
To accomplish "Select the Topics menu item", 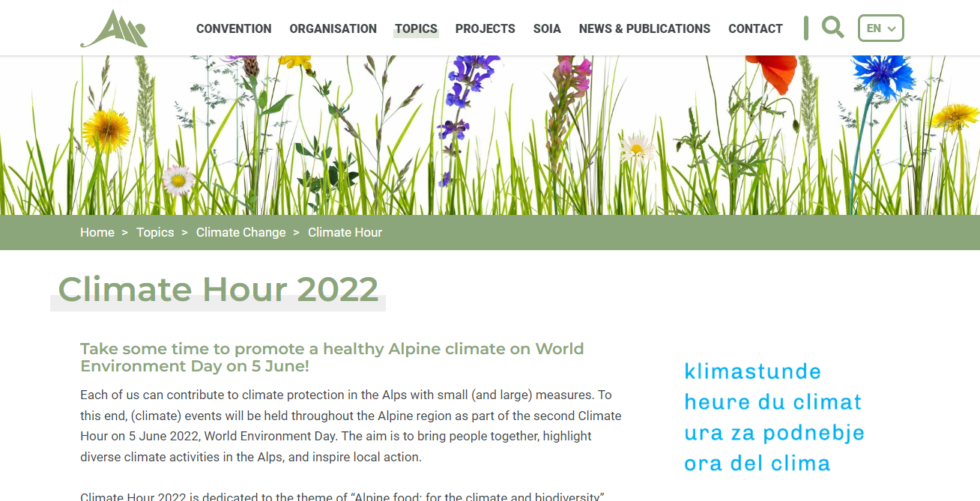I will [416, 28].
